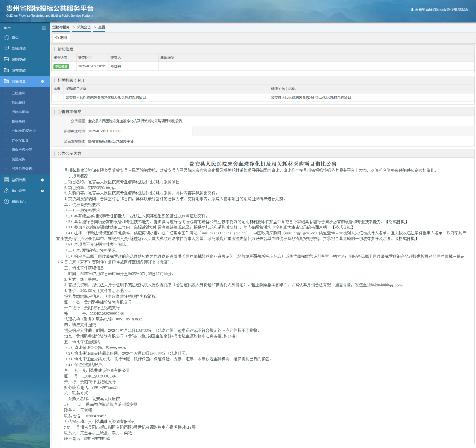Click the person icon beside 帐户设置
This screenshot has width=476, height=448.
pos(6,191)
